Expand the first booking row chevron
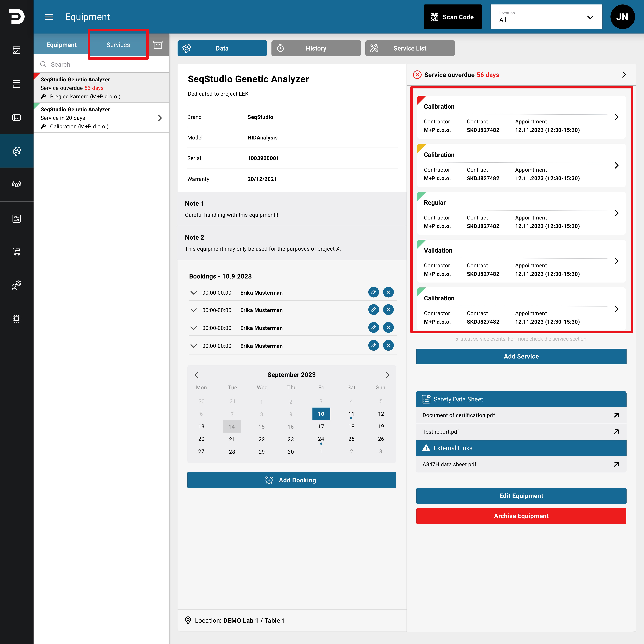The width and height of the screenshot is (644, 644). (x=193, y=293)
